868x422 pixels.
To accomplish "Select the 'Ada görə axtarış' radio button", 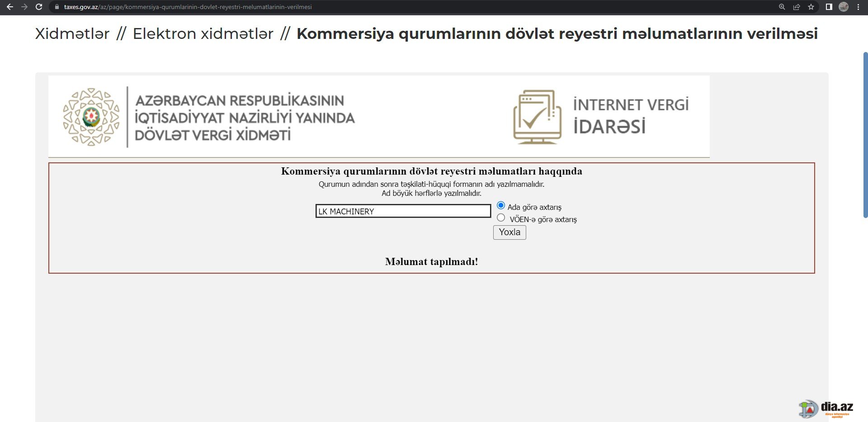I will 501,205.
